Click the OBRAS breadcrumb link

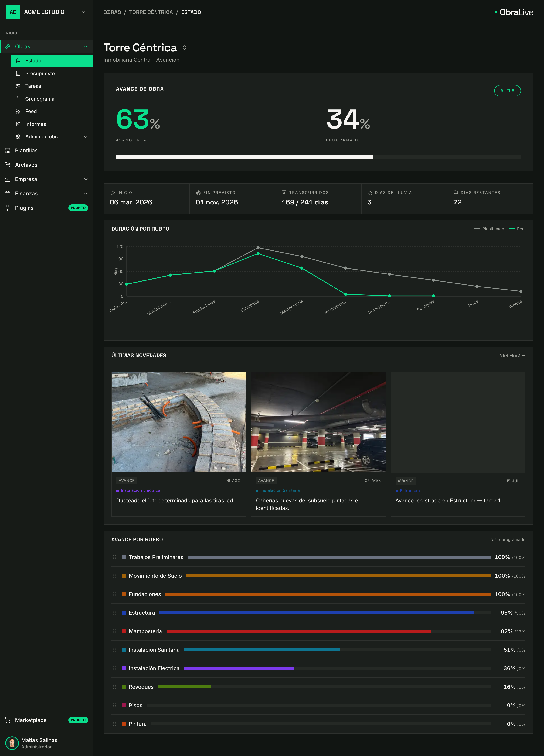[112, 12]
